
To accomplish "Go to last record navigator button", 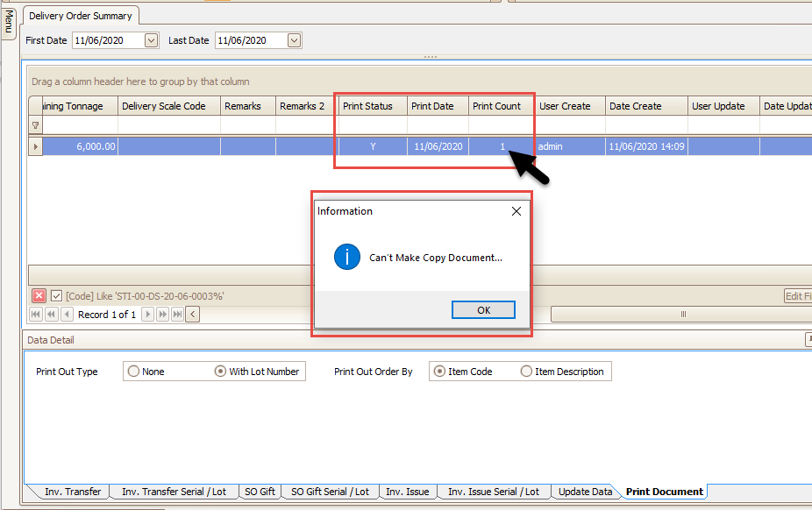I will pyautogui.click(x=177, y=314).
